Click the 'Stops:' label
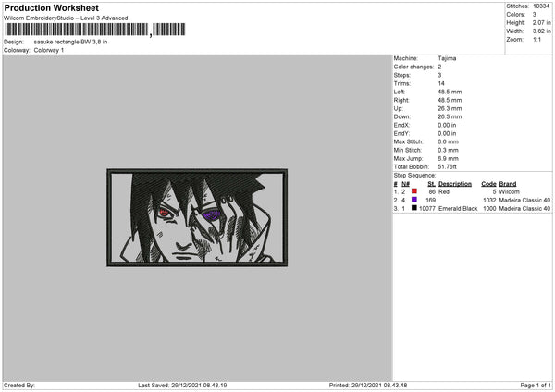Viewport: 555px width, 392px height. 402,76
